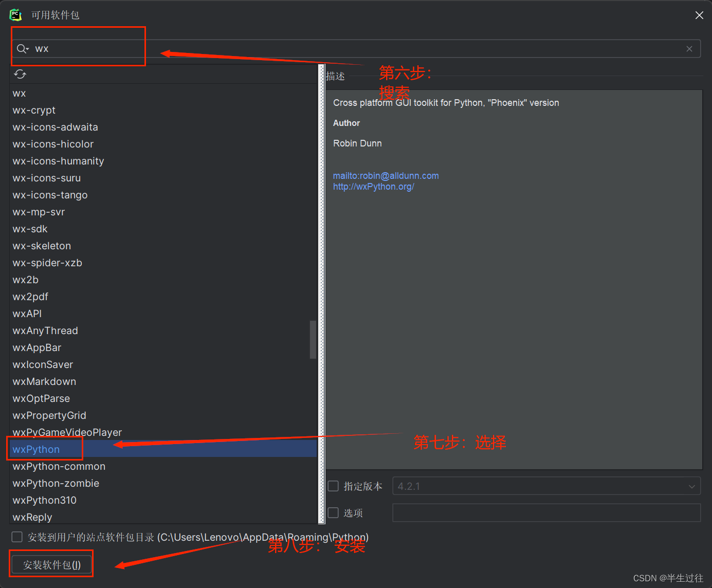
Task: Open the version 4.2.1 dropdown
Action: 546,486
